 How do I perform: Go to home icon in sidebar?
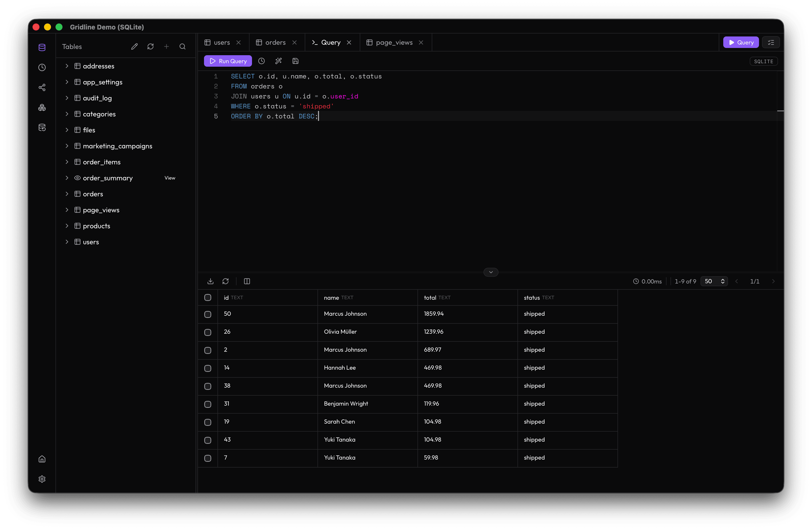pyautogui.click(x=42, y=459)
